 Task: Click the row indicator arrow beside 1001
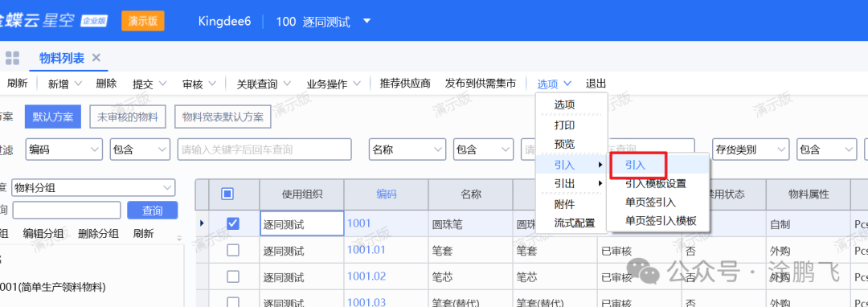point(202,223)
